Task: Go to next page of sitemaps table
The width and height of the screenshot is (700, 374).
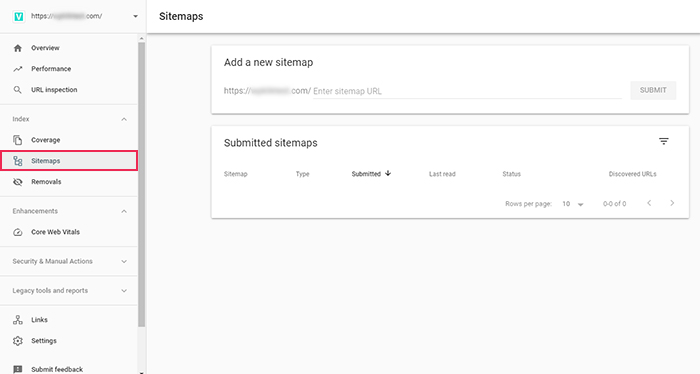Action: (x=672, y=203)
